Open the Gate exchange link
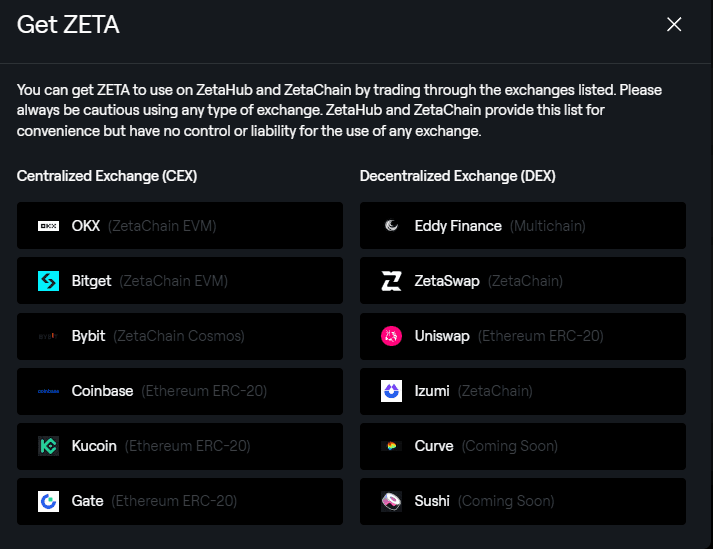This screenshot has width=713, height=549. [x=180, y=501]
